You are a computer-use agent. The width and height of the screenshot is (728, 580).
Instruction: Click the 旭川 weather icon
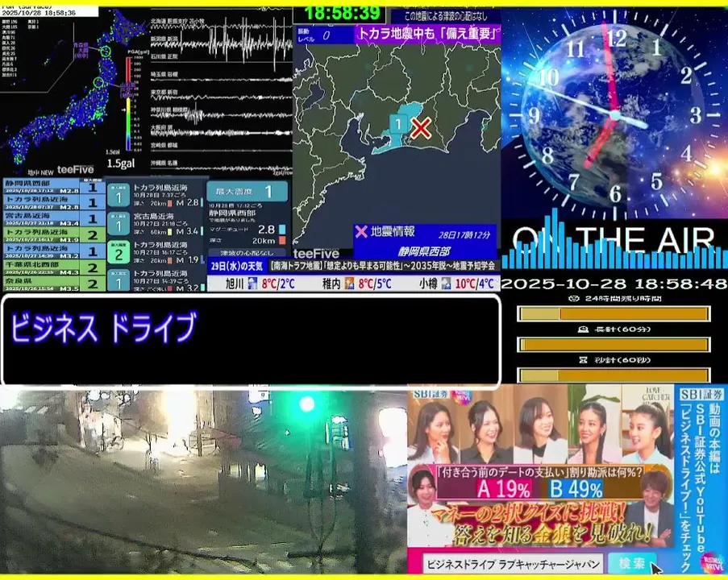point(252,284)
